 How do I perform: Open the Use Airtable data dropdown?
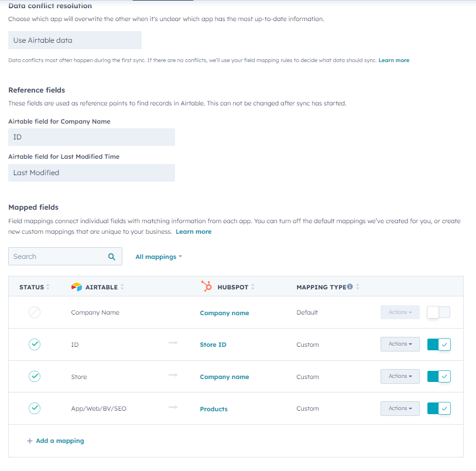point(74,40)
